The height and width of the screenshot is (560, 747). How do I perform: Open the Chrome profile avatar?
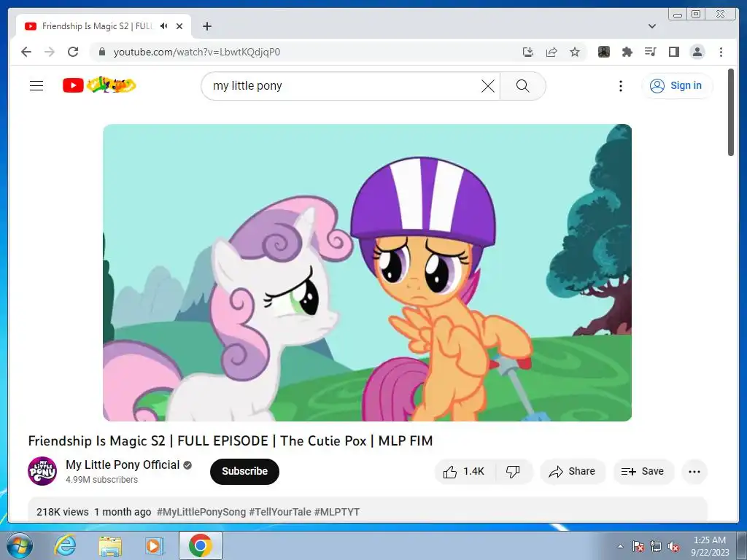click(697, 52)
